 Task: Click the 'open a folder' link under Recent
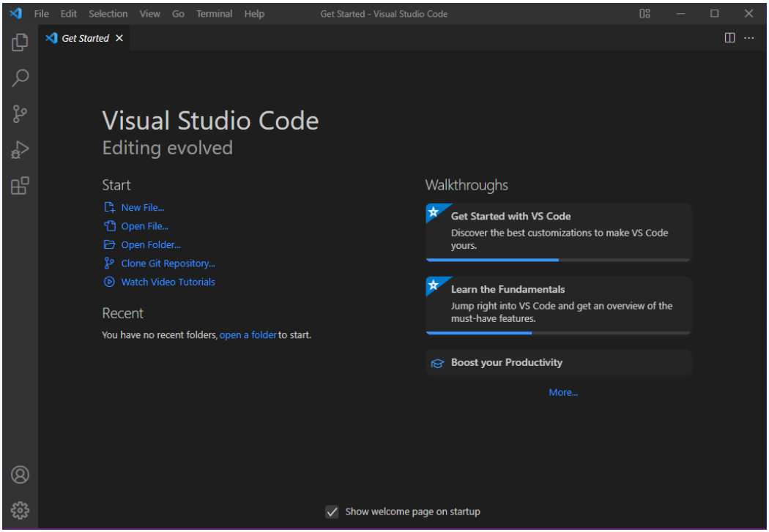tap(248, 335)
